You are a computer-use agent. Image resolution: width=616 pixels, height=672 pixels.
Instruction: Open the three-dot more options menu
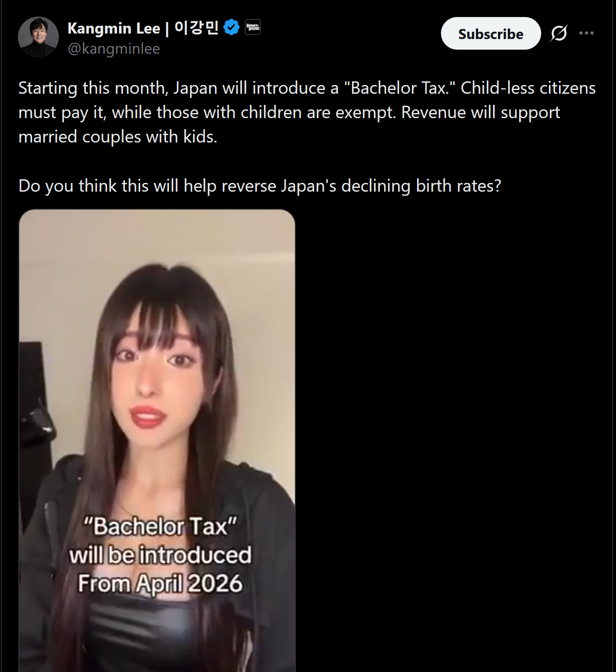pyautogui.click(x=587, y=33)
